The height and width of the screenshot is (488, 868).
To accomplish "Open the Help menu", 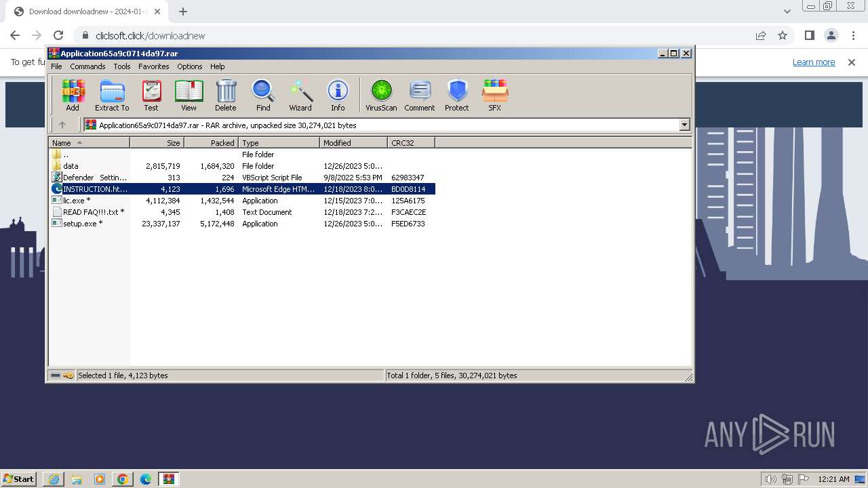I will [217, 66].
